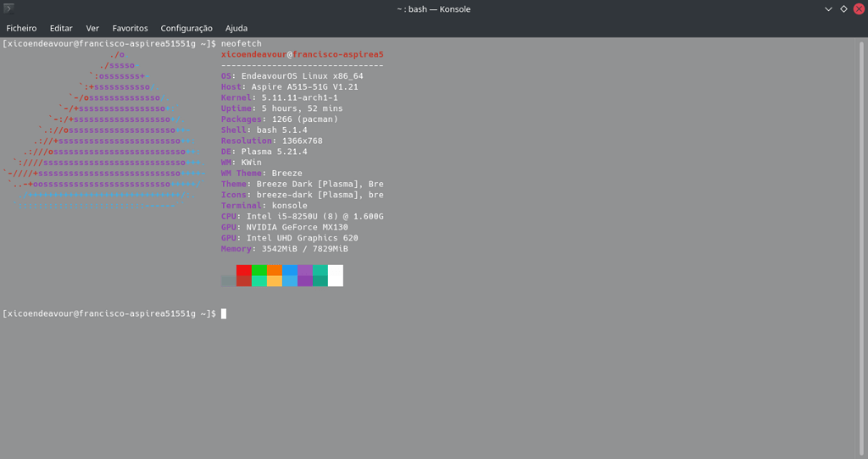The image size is (868, 459).
Task: Show the Configuração menu
Action: [x=186, y=28]
